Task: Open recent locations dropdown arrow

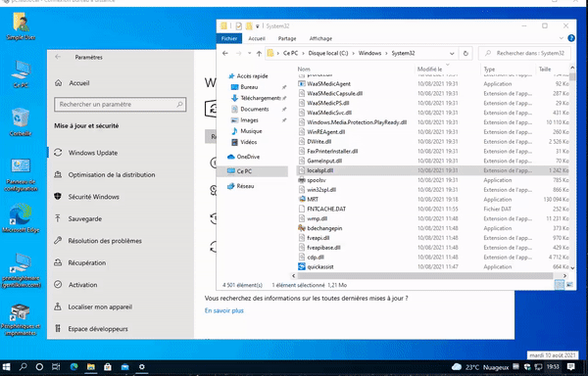Action: (249, 53)
